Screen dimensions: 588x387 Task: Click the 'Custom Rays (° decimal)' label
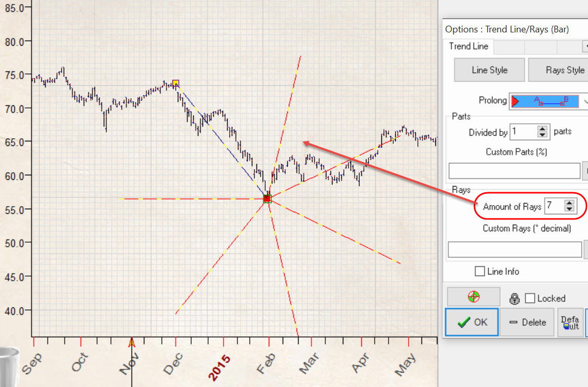527,228
